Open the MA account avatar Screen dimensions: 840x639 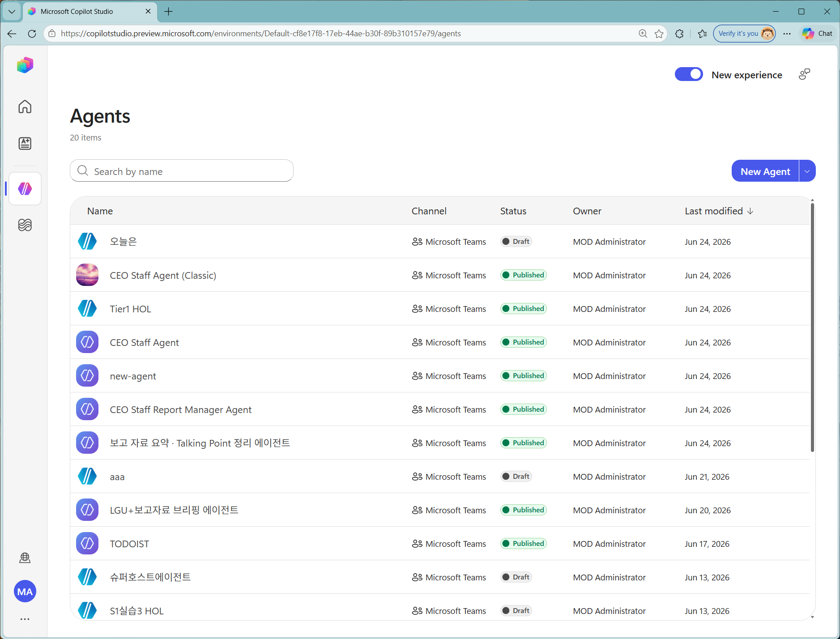25,592
